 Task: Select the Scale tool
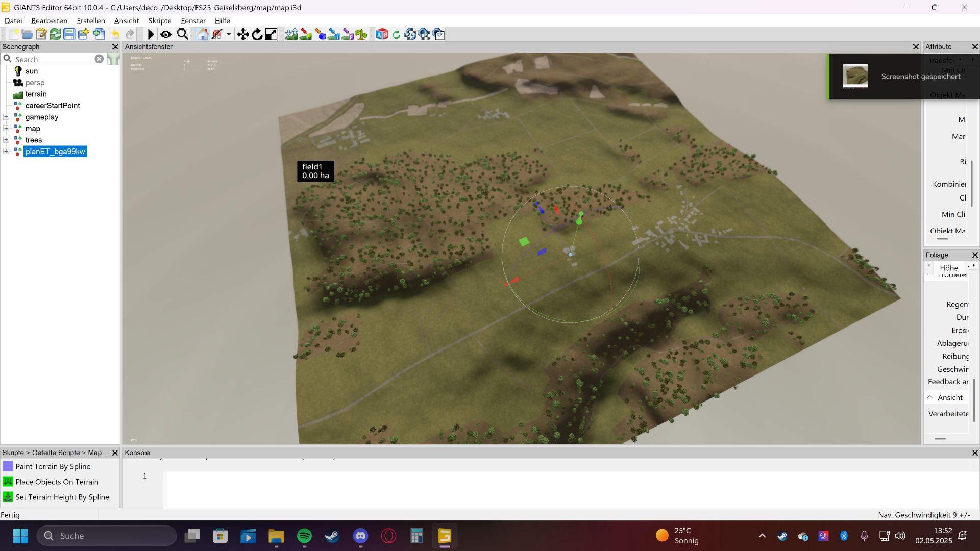point(271,34)
